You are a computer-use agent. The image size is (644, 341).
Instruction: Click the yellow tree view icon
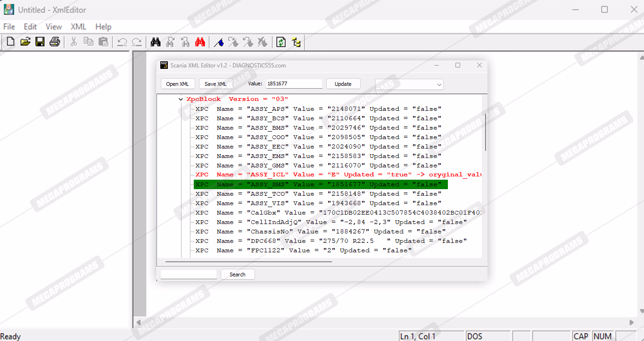coord(296,42)
